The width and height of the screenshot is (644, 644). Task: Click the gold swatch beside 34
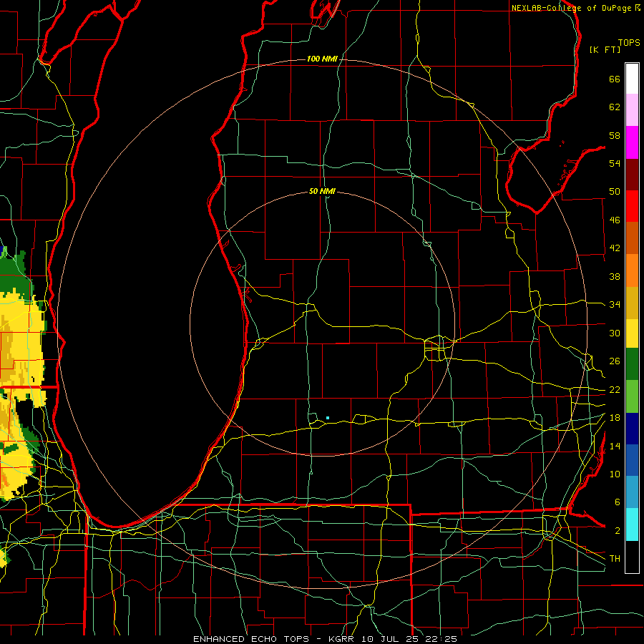point(632,303)
